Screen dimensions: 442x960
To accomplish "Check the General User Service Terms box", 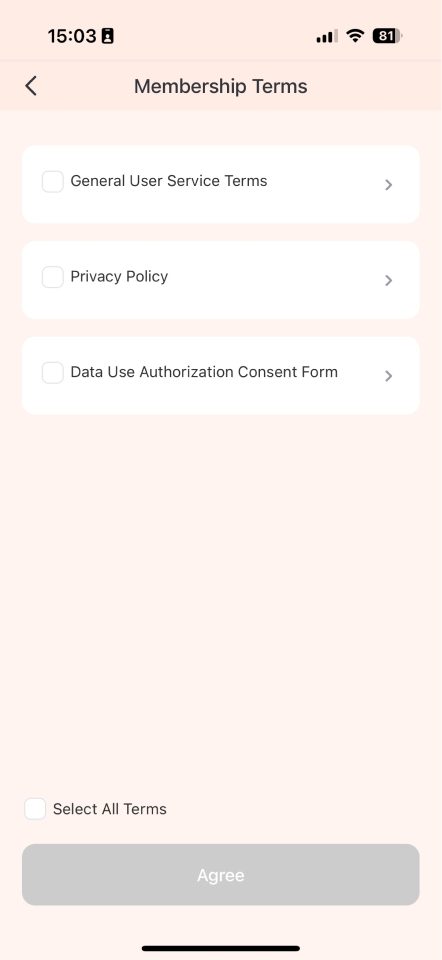I will (53, 182).
